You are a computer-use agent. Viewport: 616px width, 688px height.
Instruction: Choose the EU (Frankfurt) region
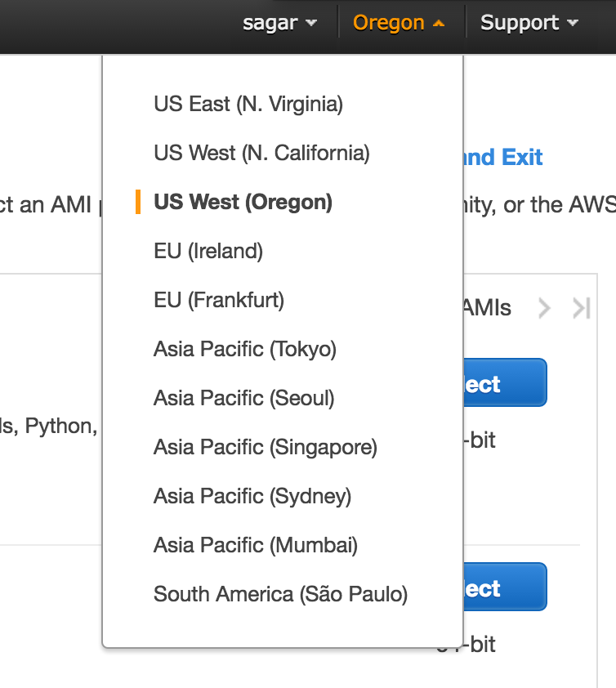[x=218, y=300]
